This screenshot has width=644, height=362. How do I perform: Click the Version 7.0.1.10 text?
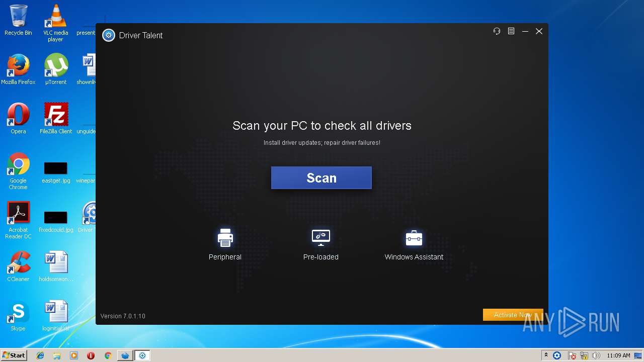coord(123,316)
